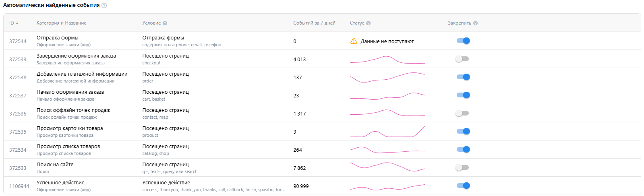Screen dimensions: 644x196
Task: Switch on toggle for Поиск на сайте
Action: coord(462,167)
